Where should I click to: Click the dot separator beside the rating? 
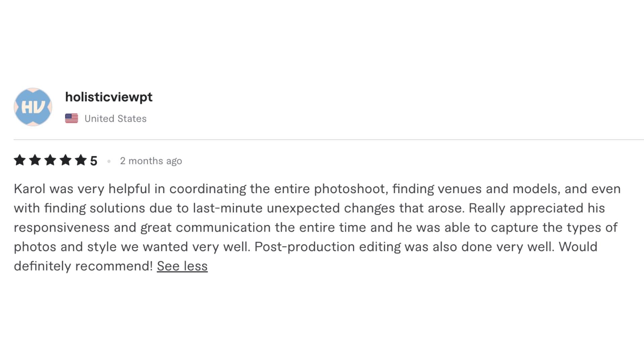tap(109, 161)
